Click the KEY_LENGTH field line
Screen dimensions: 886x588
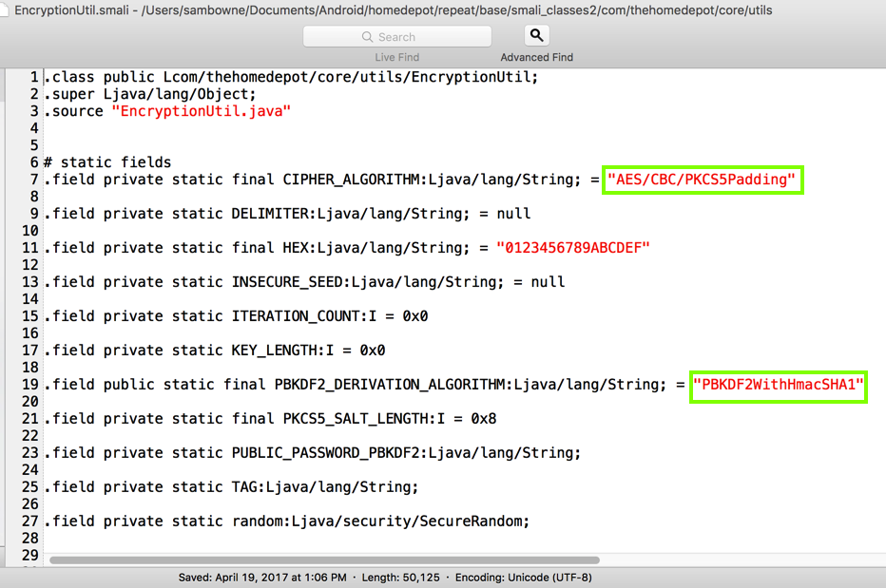(215, 351)
